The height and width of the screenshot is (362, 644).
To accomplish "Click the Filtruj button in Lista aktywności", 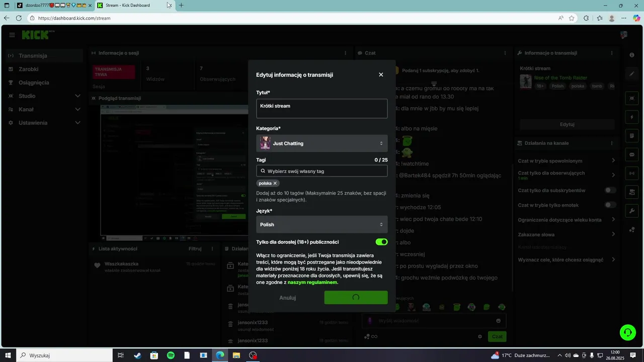I will tap(195, 248).
